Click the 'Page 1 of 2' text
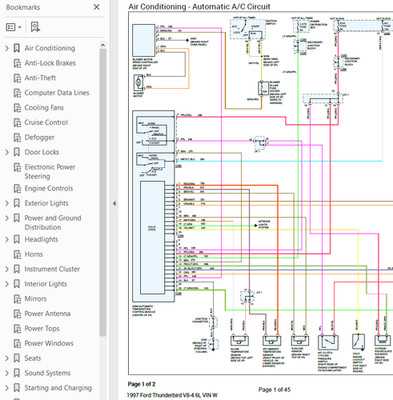 142,384
